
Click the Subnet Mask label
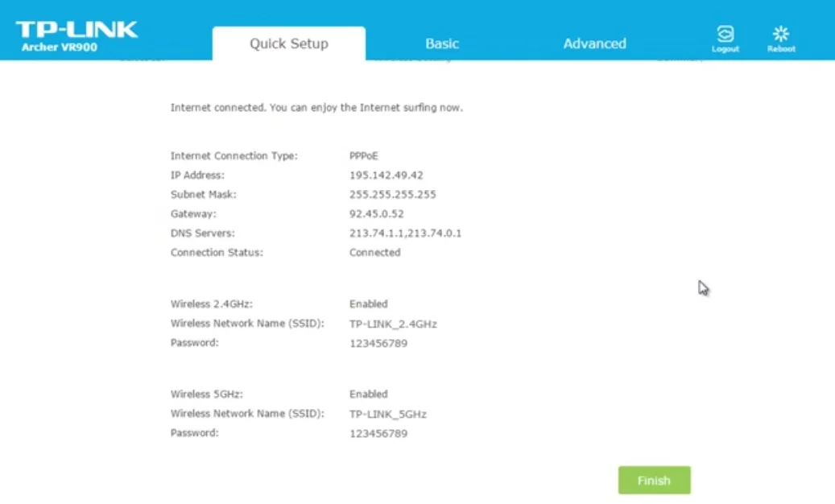click(204, 194)
